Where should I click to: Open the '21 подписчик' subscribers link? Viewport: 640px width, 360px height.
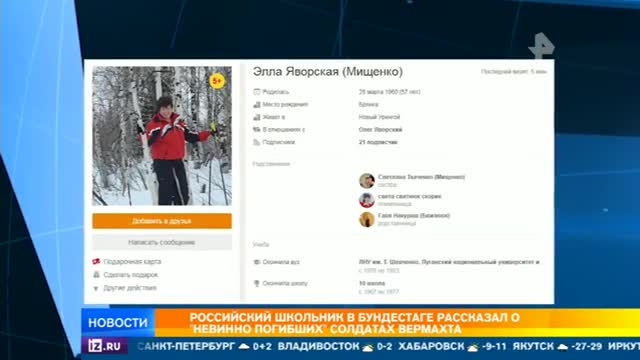tap(378, 142)
